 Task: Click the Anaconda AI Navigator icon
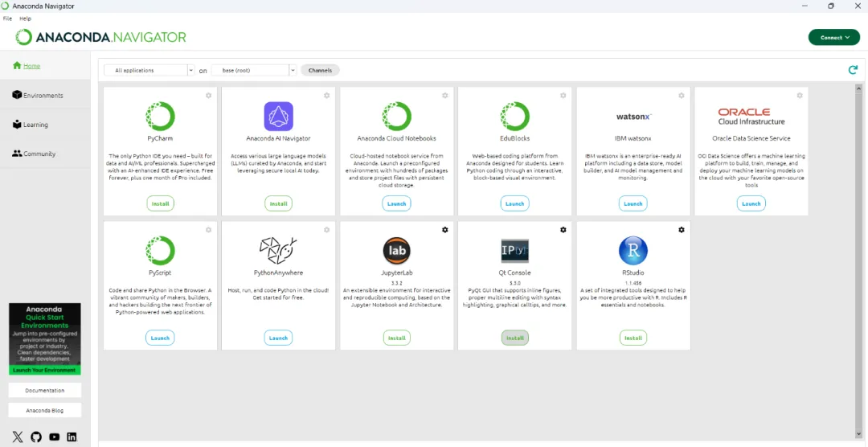tap(278, 117)
